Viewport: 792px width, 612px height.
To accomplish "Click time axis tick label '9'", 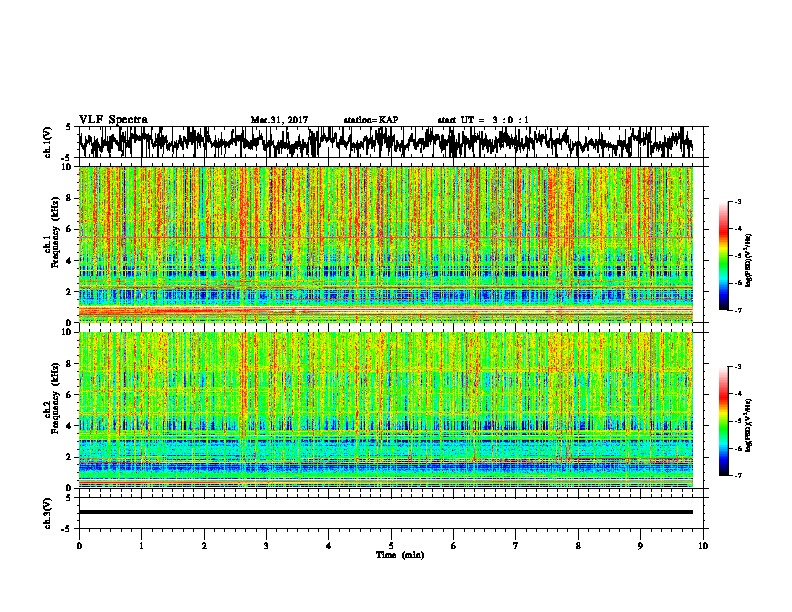I will pyautogui.click(x=640, y=546).
